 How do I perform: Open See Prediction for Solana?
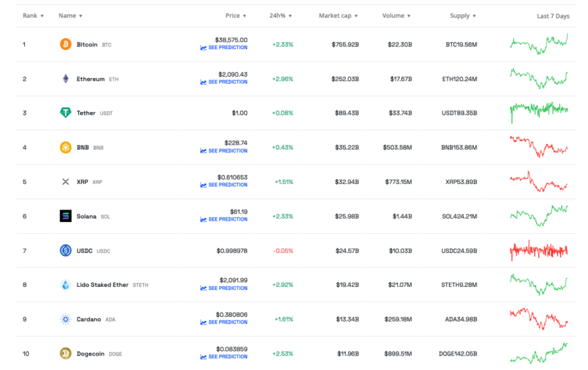(224, 219)
